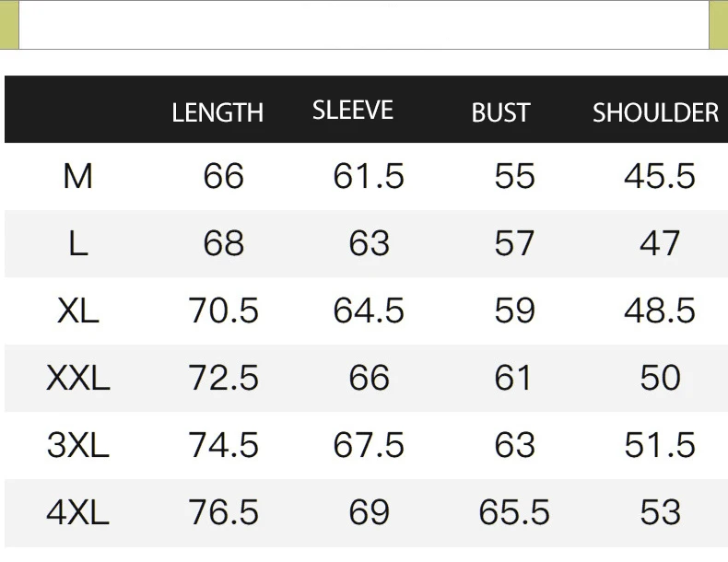Click the 3XL sleeve value 67.5
Screen dimensions: 728x562
click(369, 445)
